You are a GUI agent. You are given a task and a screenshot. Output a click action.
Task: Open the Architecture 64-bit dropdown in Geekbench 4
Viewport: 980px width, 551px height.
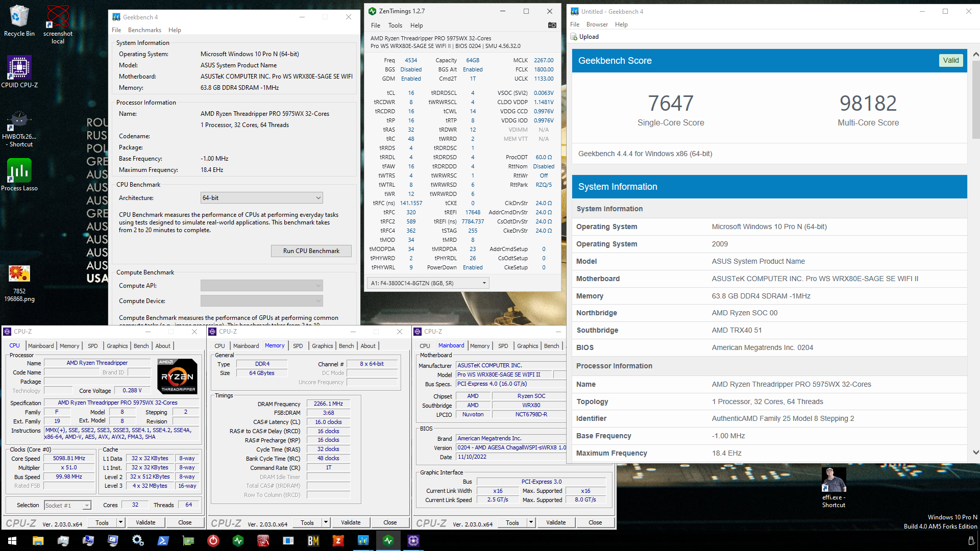point(261,198)
